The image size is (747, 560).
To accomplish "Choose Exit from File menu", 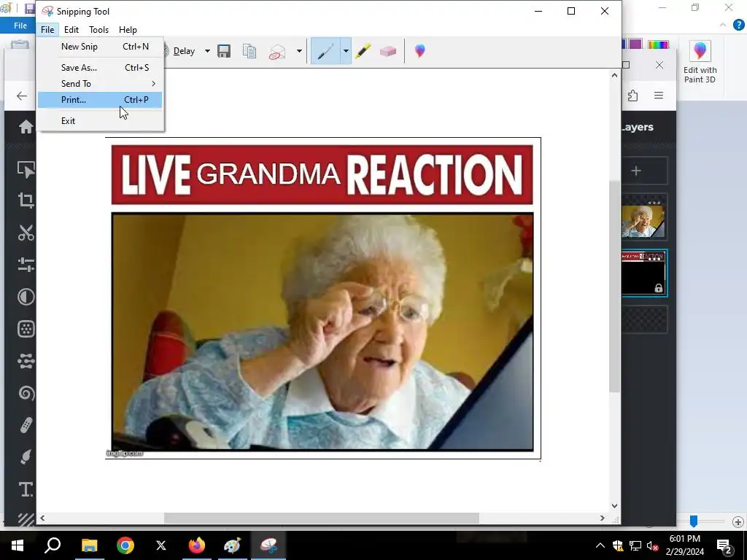I will click(x=100, y=121).
